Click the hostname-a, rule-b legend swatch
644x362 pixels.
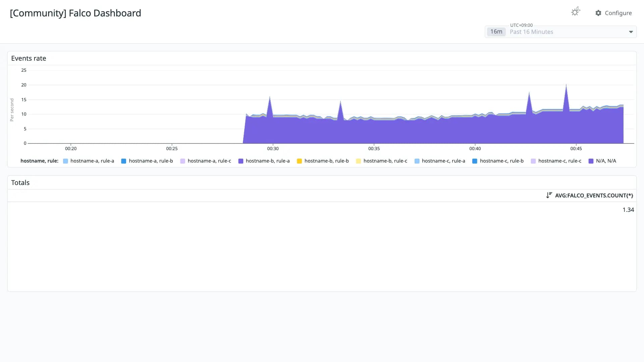pos(123,161)
